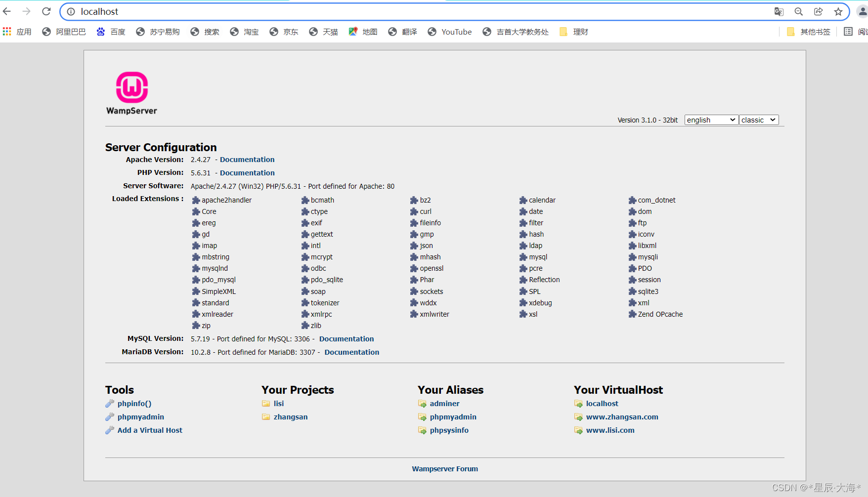This screenshot has width=868, height=497.
Task: Open the 理财 bookmark folder
Action: click(574, 32)
